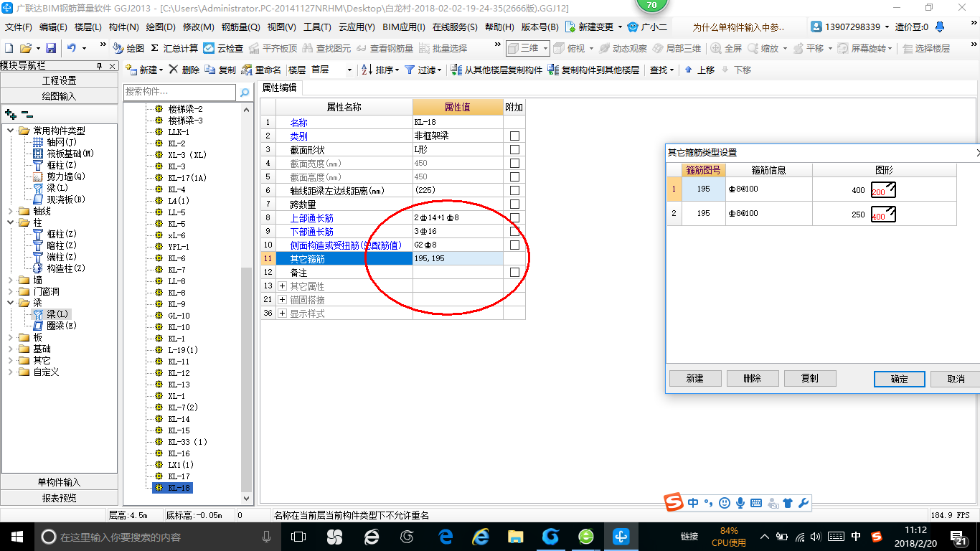Viewport: 980px width, 551px height.
Task: Run 汇总计算 summary calculation
Action: 174,48
